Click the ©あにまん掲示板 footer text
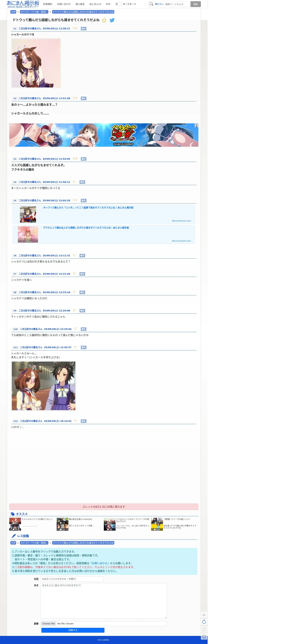 click(103, 640)
